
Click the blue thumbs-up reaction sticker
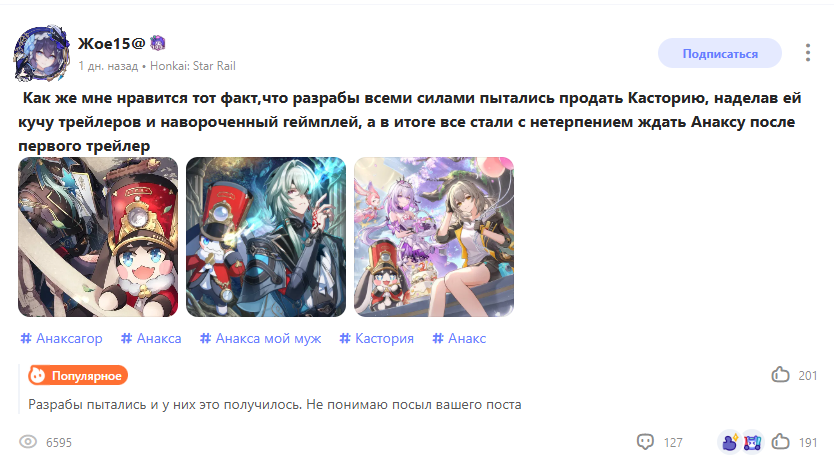[x=730, y=441]
